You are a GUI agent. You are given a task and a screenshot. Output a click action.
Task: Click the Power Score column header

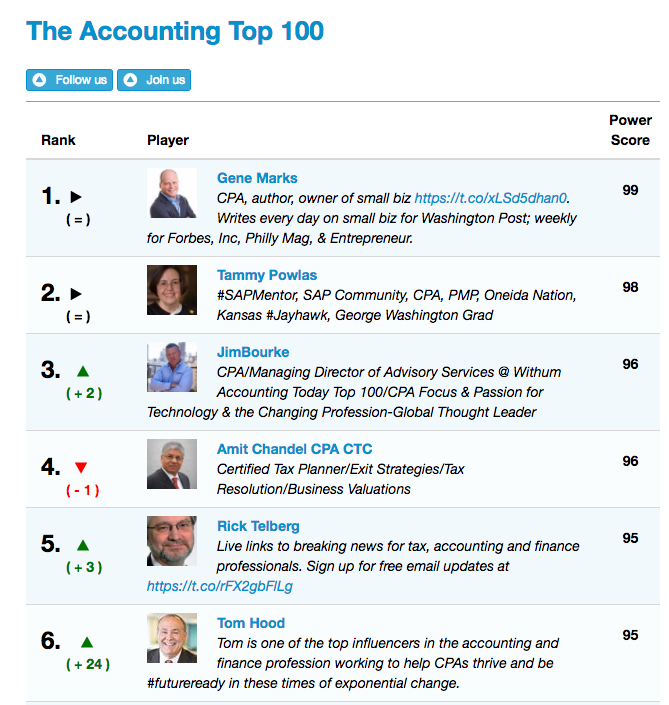630,130
